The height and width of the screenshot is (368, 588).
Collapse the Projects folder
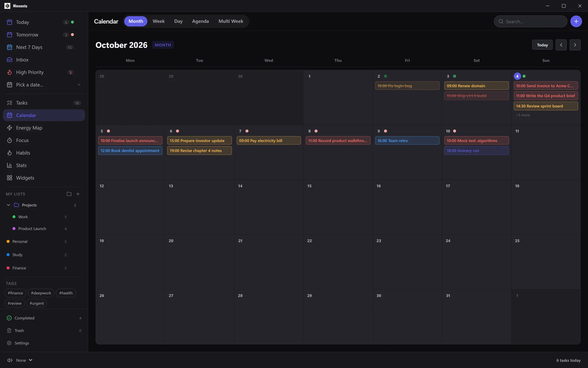coord(9,205)
